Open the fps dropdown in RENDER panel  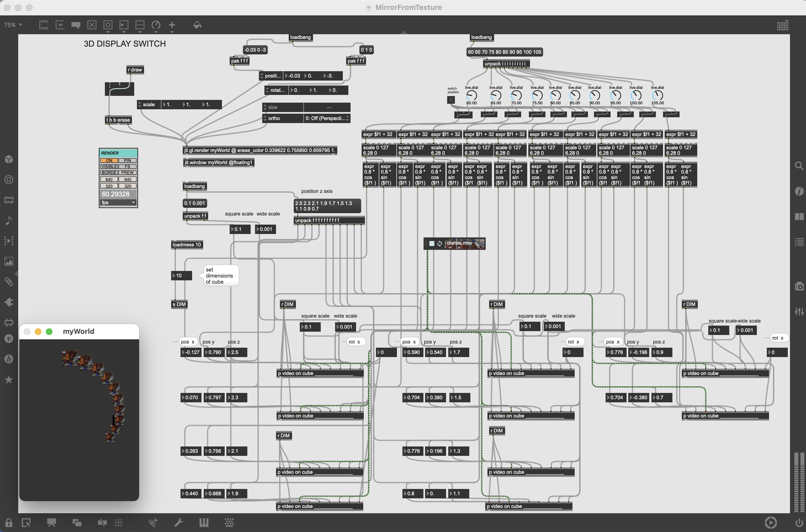coord(118,203)
